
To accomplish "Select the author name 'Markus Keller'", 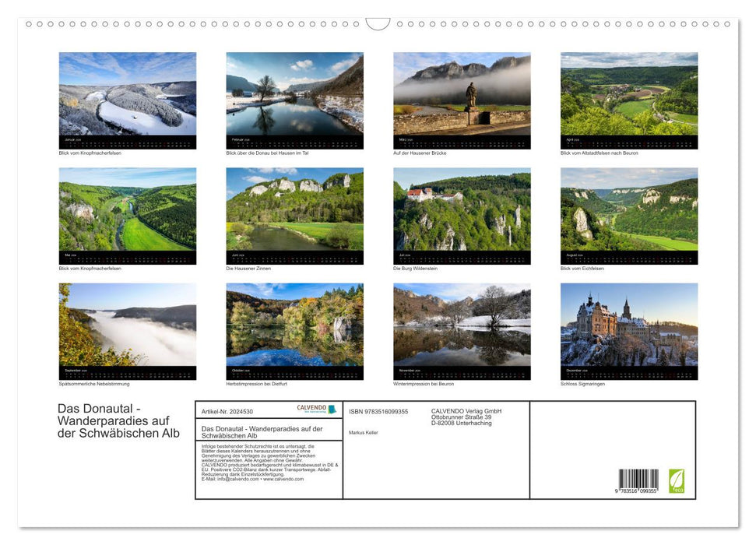I will point(362,433).
